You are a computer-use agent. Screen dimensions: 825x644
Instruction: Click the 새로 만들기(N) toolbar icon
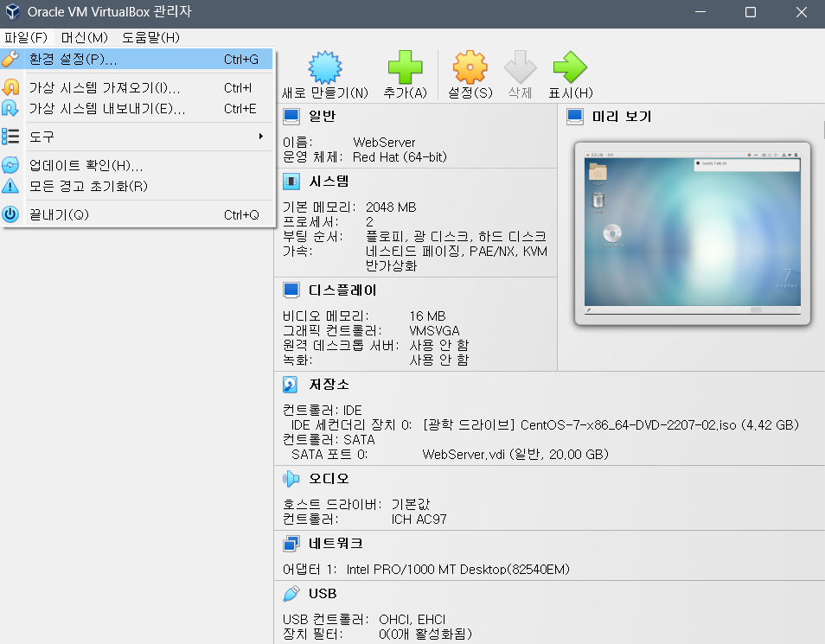pyautogui.click(x=325, y=67)
